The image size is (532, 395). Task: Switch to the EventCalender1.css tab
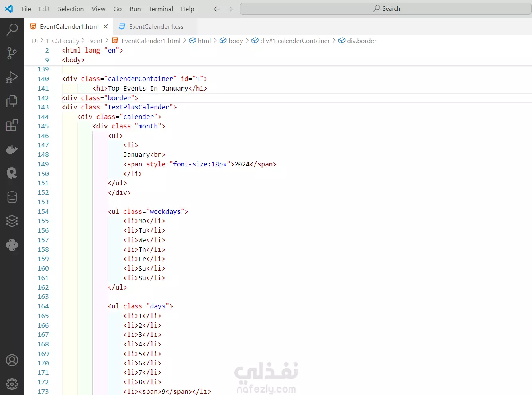pyautogui.click(x=155, y=26)
